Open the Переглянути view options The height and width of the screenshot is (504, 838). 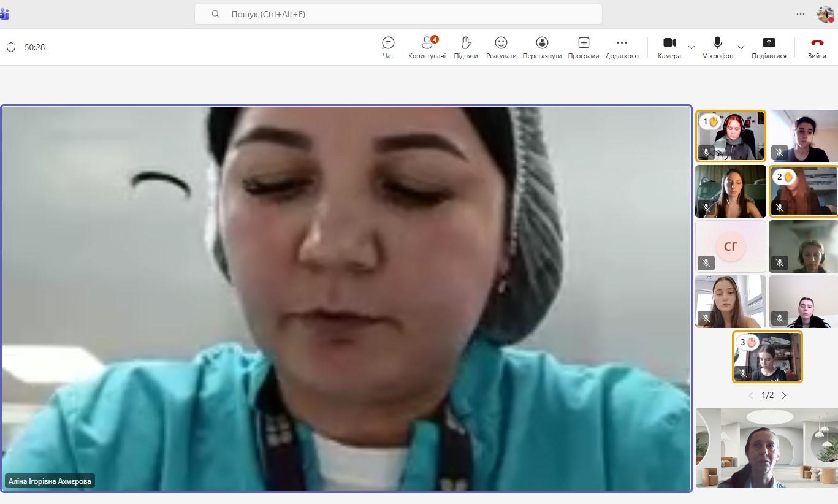pyautogui.click(x=542, y=47)
